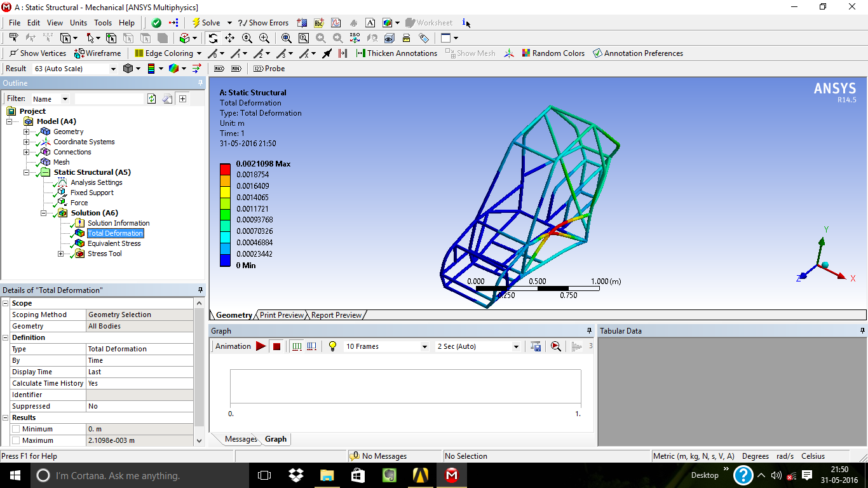Screen dimensions: 868x488
Task: Select result sets animation icon
Action: tap(311, 346)
